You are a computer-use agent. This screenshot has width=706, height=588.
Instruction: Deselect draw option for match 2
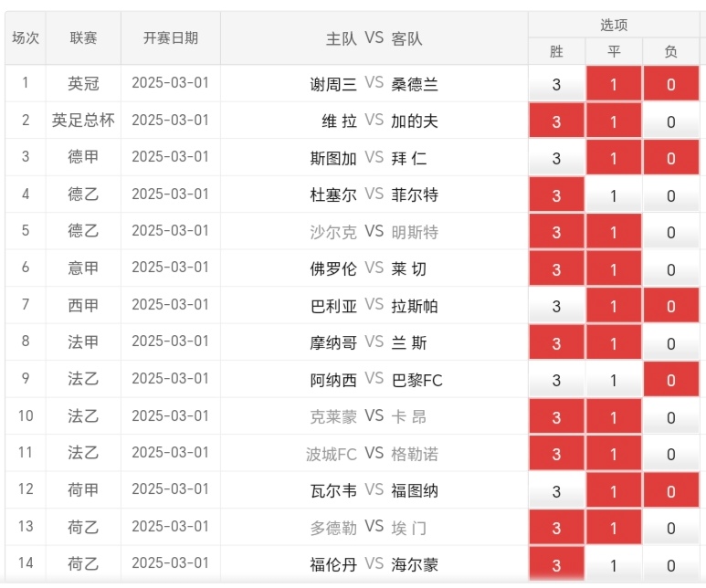[x=614, y=121]
